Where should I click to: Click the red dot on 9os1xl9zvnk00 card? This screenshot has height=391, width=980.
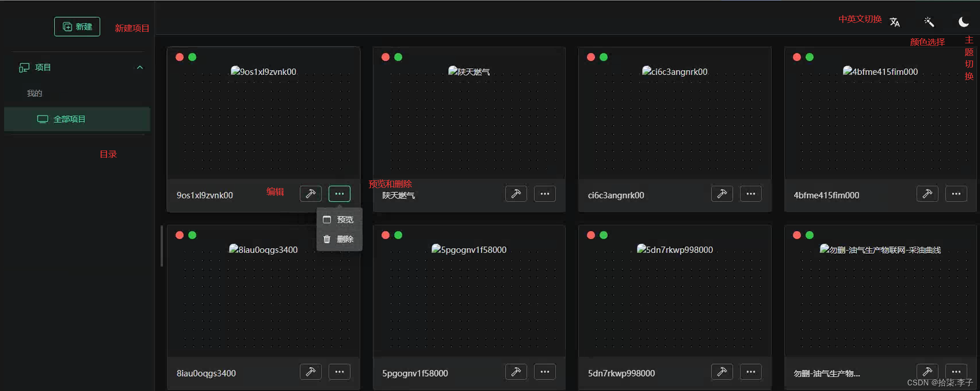pyautogui.click(x=180, y=57)
